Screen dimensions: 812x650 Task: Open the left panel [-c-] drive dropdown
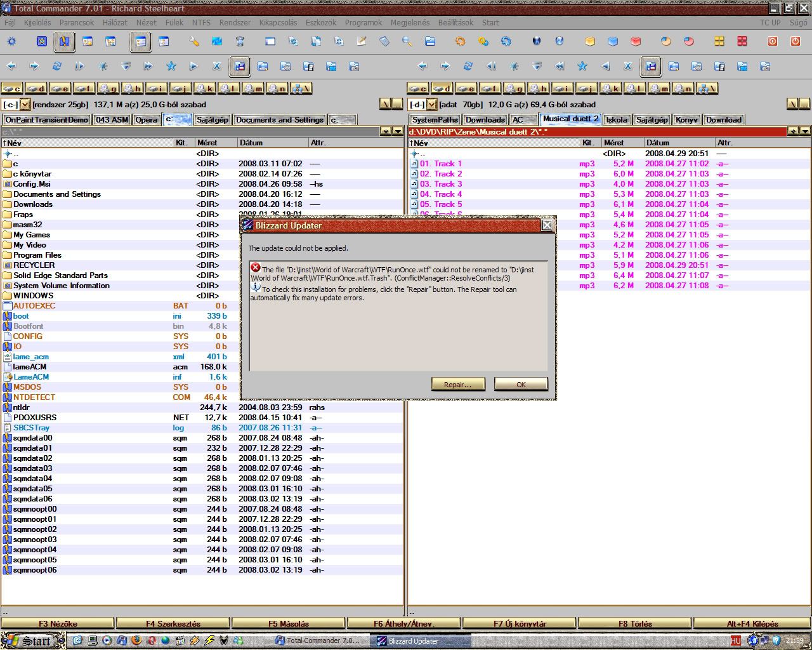[25, 105]
